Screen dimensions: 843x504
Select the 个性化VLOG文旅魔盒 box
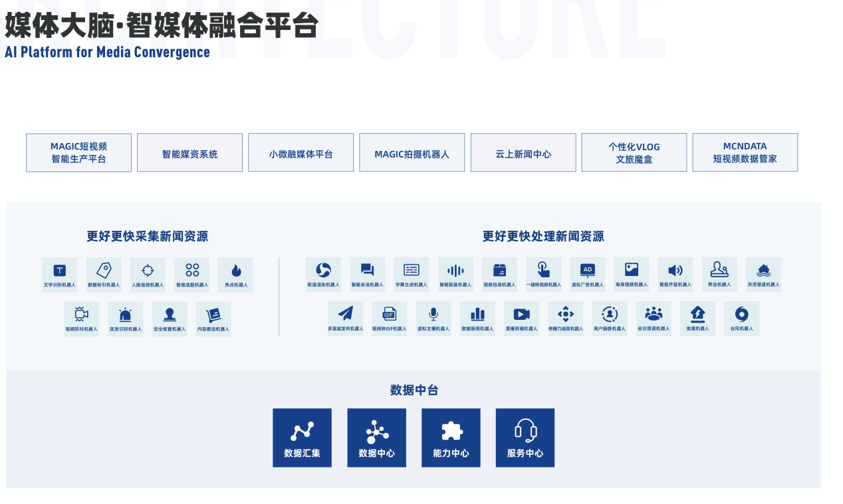(634, 153)
